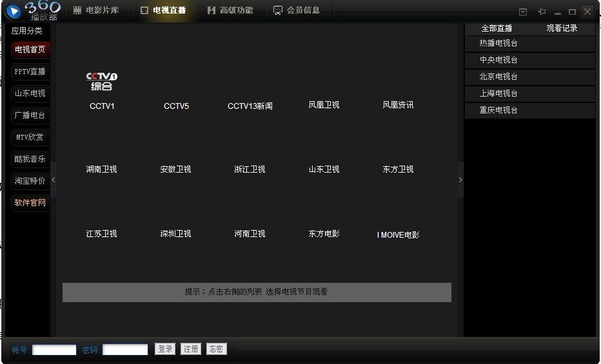Select 酷我音乐 in the sidebar

coord(30,159)
